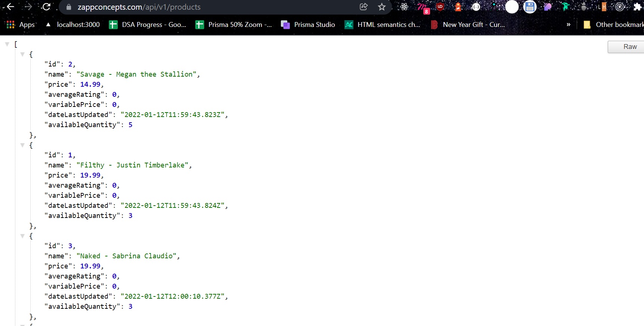
Task: View site info via the padlock icon
Action: coord(69,7)
